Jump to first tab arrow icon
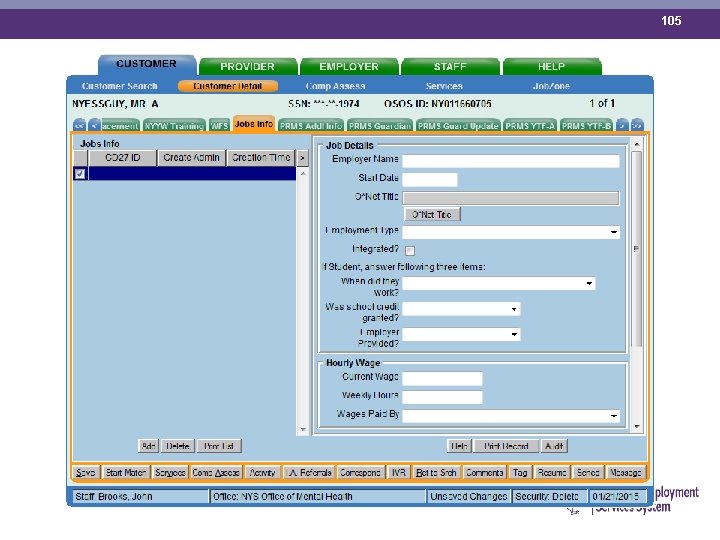The image size is (720, 540). (79, 125)
